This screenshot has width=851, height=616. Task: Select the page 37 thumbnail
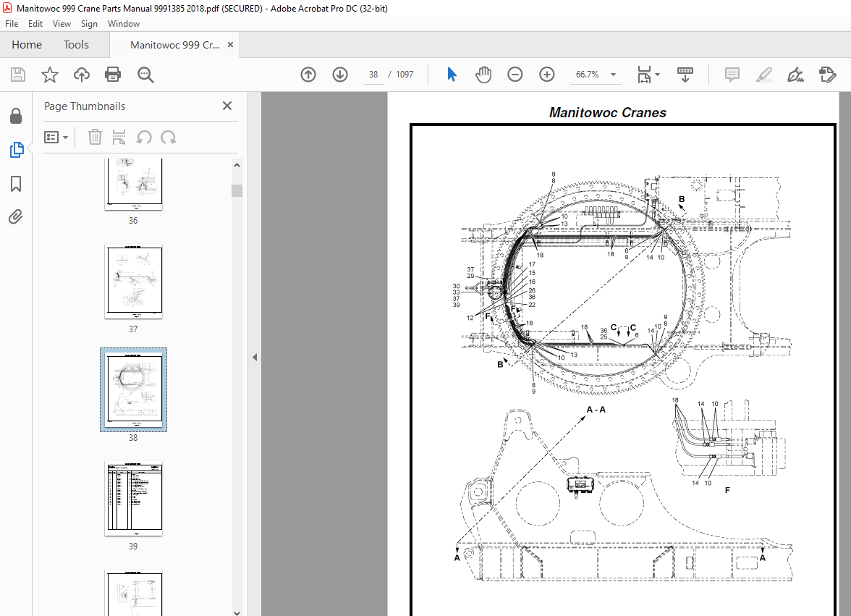[133, 281]
